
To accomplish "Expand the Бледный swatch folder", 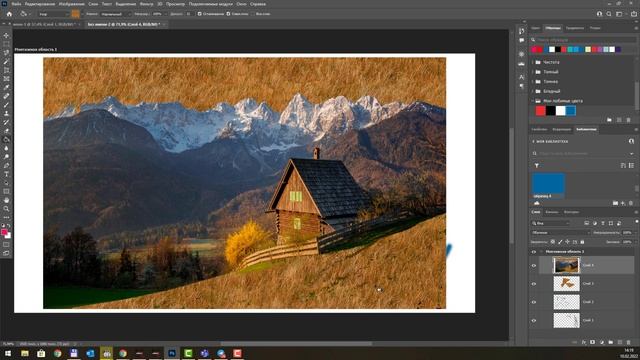I will pyautogui.click(x=533, y=91).
